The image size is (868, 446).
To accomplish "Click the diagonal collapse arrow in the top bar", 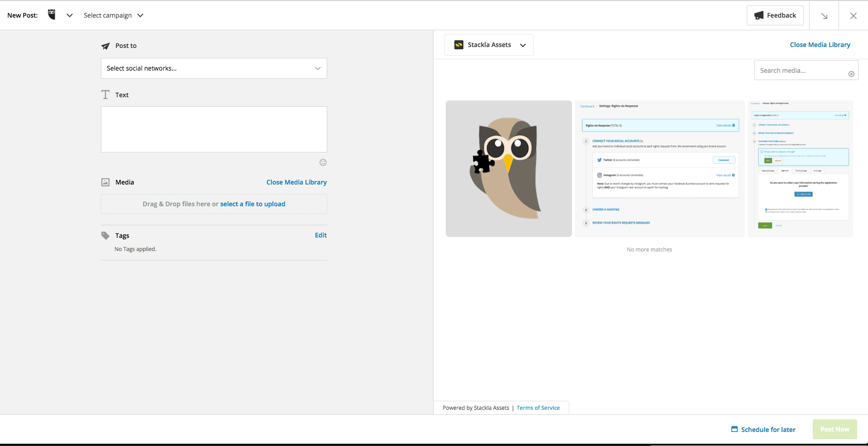I will 825,15.
